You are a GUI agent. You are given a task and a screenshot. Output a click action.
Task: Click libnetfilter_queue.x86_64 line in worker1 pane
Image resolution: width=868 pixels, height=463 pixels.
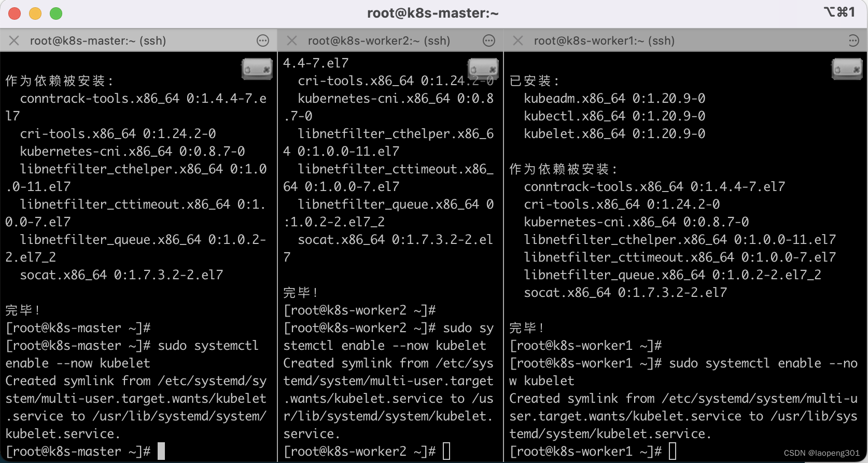673,275
